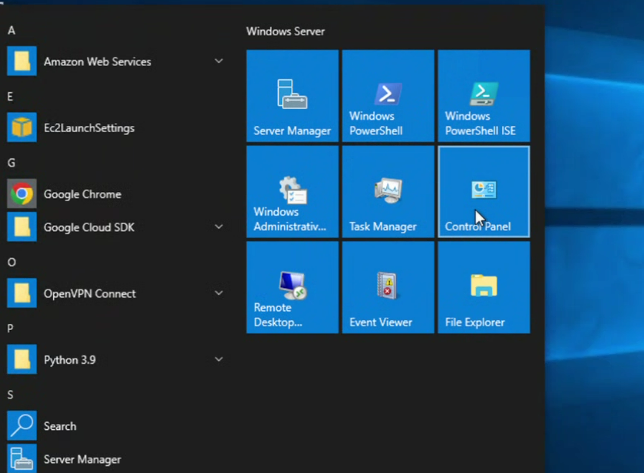
Task: Expand the Google Cloud SDK chevron
Action: (219, 227)
